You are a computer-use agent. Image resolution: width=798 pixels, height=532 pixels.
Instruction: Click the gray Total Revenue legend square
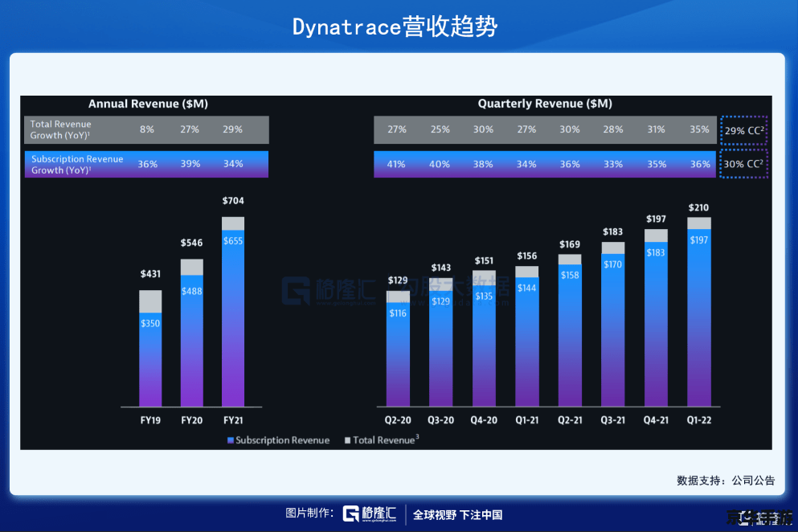coord(348,440)
